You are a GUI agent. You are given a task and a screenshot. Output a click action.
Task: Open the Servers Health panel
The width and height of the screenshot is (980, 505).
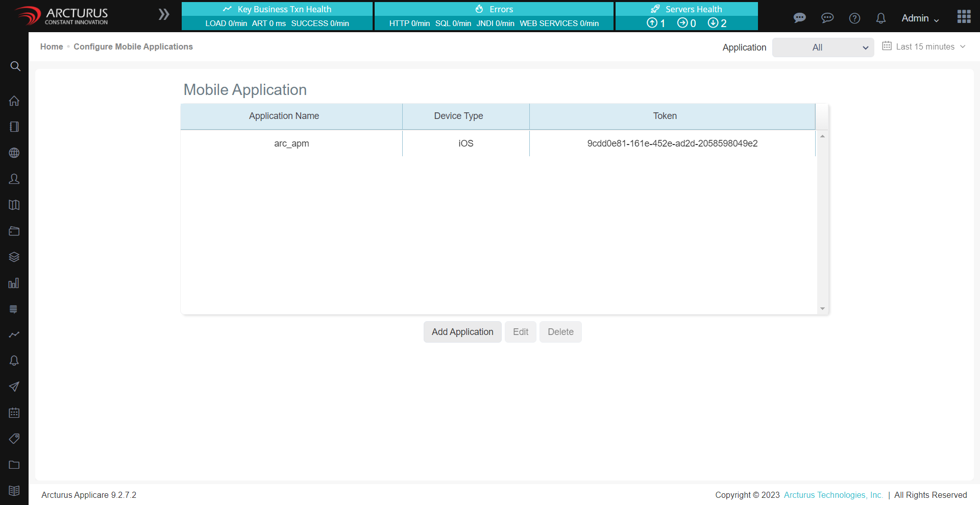[686, 16]
